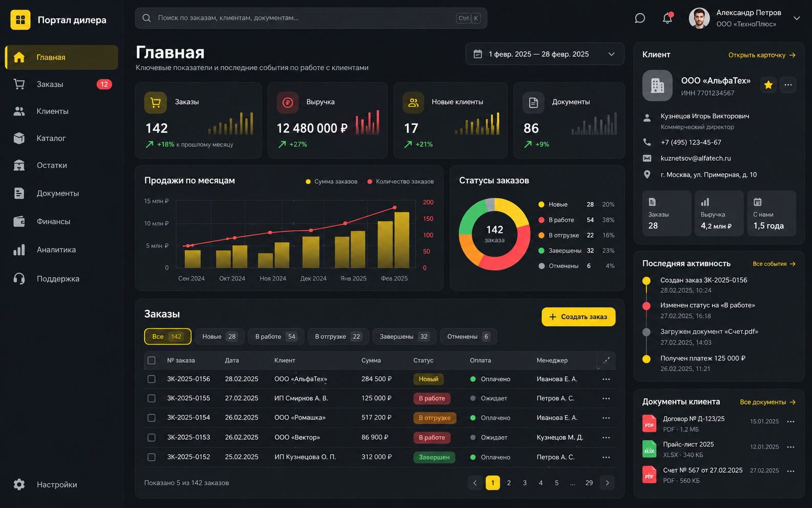812x508 pixels.
Task: Select the Завершены orders filter tab
Action: pyautogui.click(x=404, y=336)
